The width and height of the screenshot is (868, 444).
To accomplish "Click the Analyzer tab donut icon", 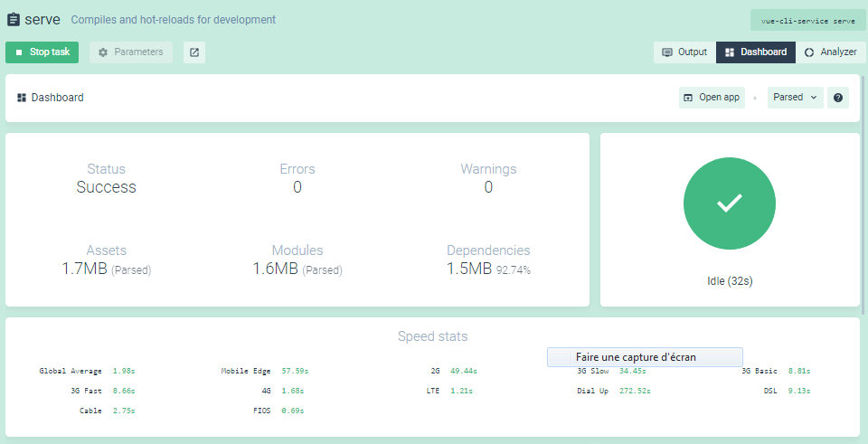I will tap(809, 52).
